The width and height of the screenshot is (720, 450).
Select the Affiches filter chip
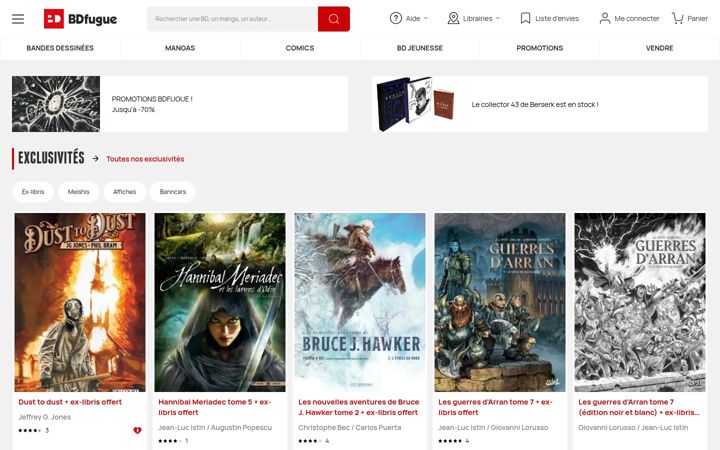[124, 192]
